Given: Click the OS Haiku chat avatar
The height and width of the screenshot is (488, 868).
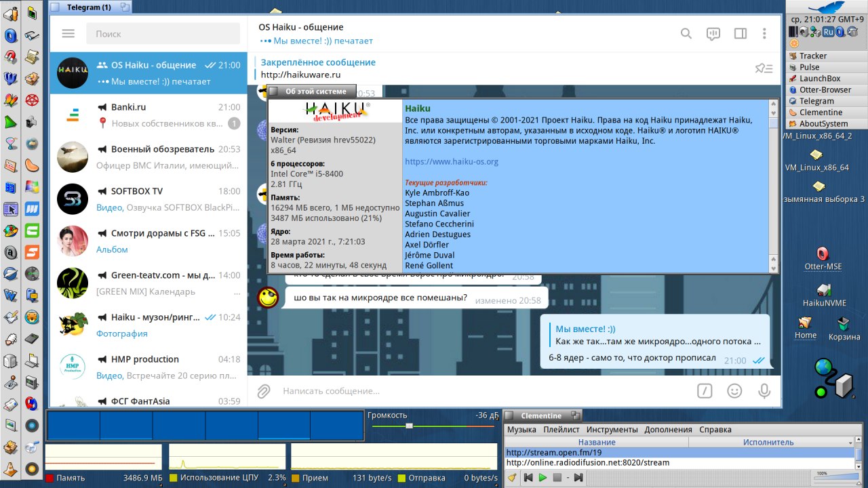Looking at the screenshot, I should click(x=72, y=73).
